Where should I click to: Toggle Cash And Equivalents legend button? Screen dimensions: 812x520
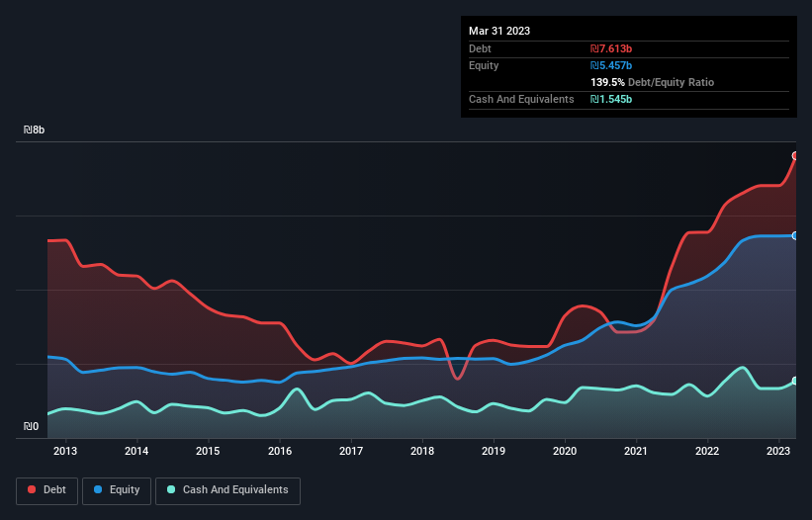[227, 490]
